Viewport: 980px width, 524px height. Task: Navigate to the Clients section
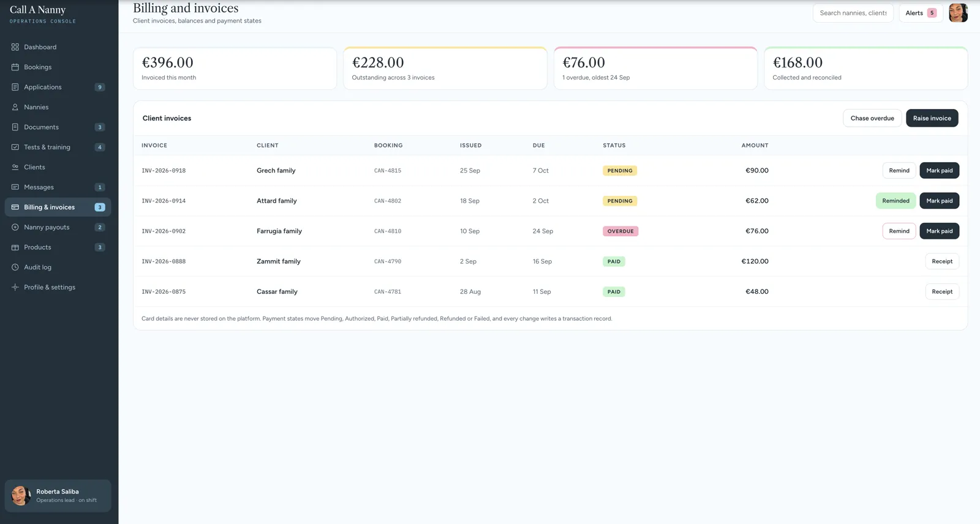click(58, 167)
